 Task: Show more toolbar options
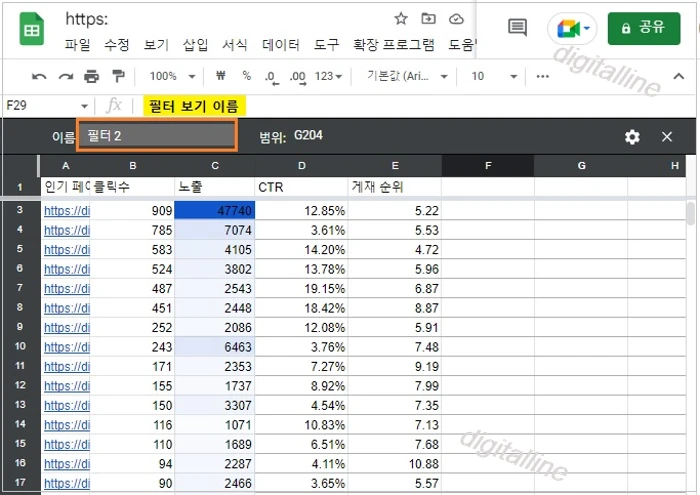(542, 76)
